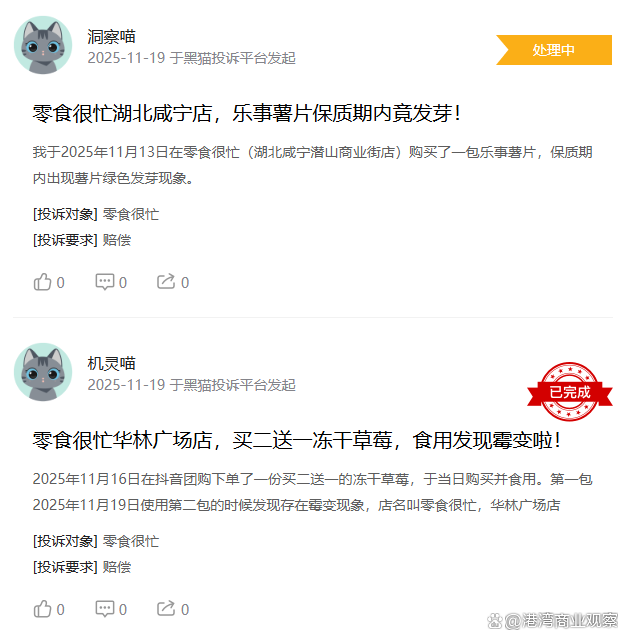631x643 pixels.
Task: Open title 零食很忙湖北咸宁店 complaint
Action: point(247,113)
